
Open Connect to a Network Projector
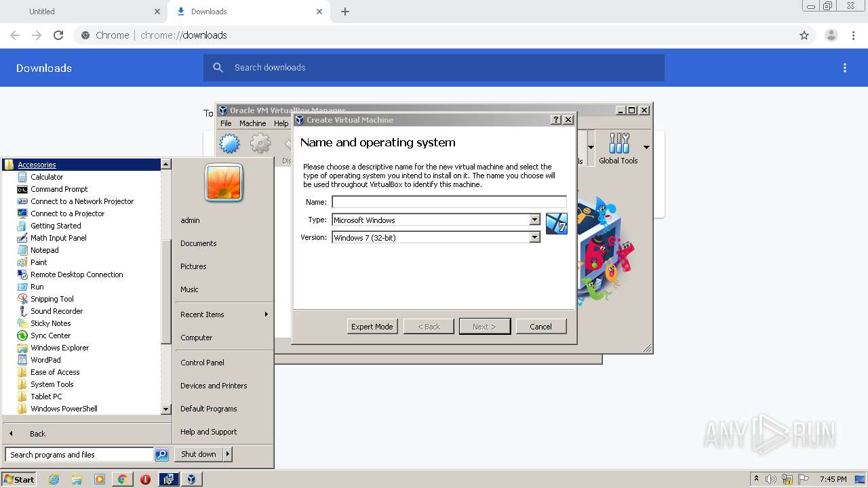81,201
